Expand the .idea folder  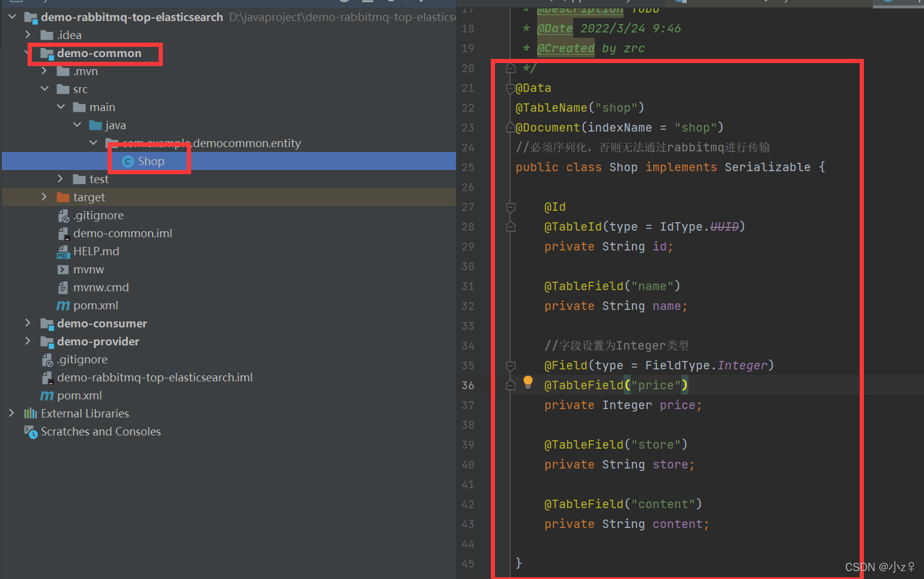pos(28,35)
